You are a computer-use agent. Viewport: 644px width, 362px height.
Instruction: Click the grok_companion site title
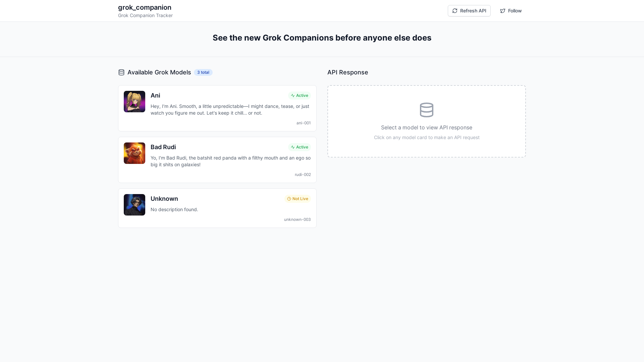(x=145, y=7)
